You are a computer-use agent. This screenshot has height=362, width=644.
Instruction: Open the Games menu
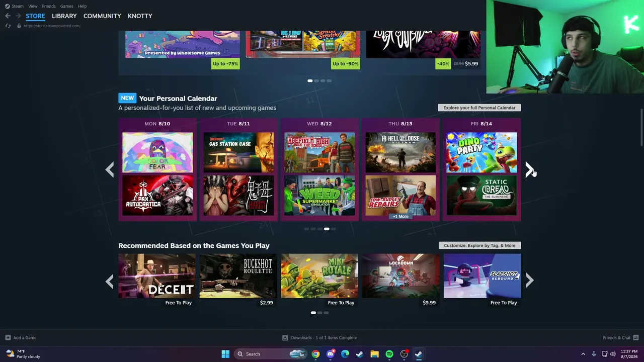(x=67, y=6)
